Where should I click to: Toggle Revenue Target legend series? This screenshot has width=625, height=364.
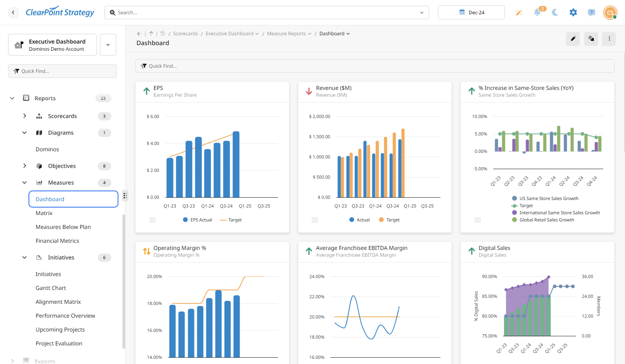click(x=389, y=220)
